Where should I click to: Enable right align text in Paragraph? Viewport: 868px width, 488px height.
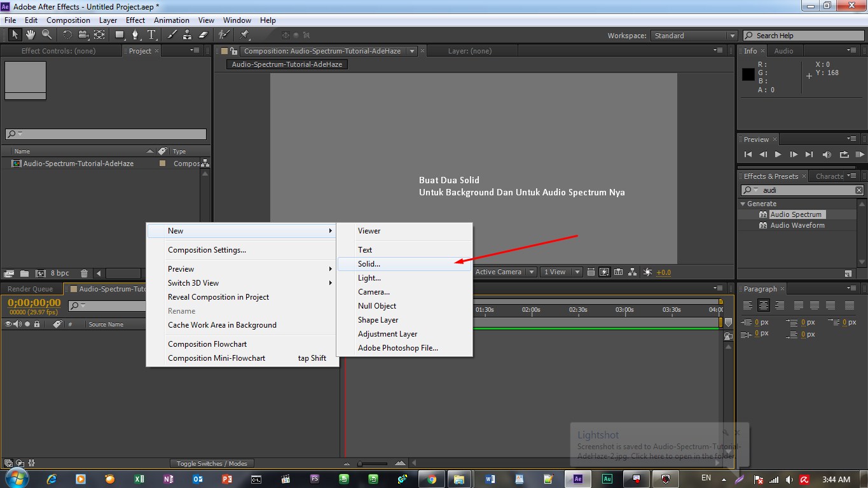pyautogui.click(x=778, y=305)
